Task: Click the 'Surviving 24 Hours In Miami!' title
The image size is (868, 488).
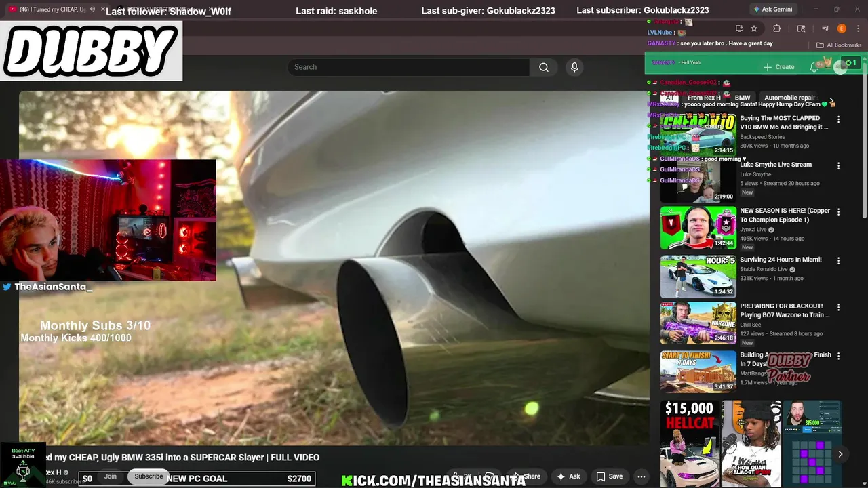Action: coord(781,260)
